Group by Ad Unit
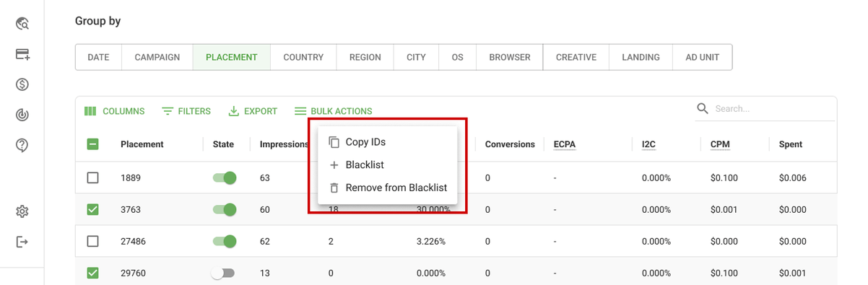Image resolution: width=868 pixels, height=285 pixels. tap(702, 57)
